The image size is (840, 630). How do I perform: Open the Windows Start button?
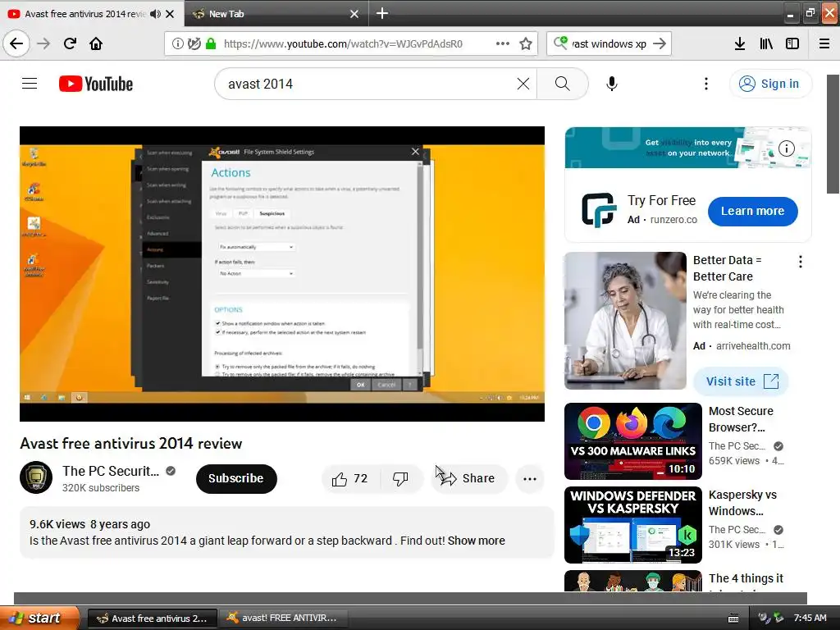(39, 618)
